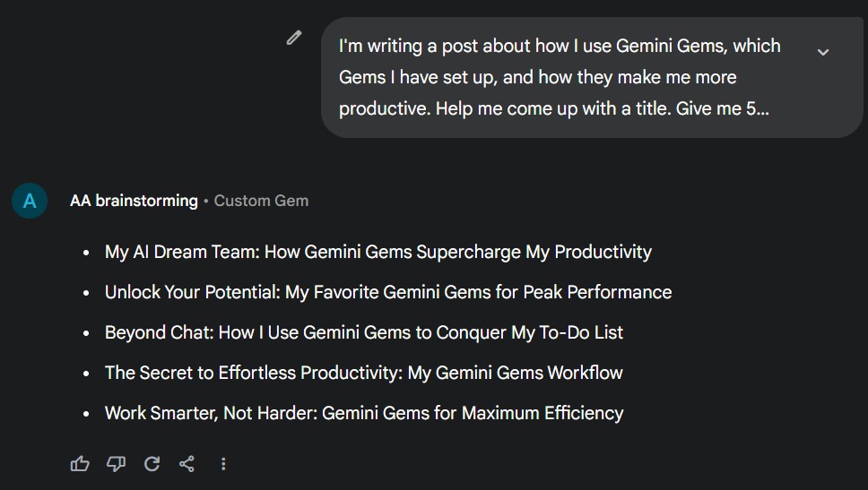
Task: Click the 'Beyond Chat' title suggestion
Action: click(x=363, y=332)
